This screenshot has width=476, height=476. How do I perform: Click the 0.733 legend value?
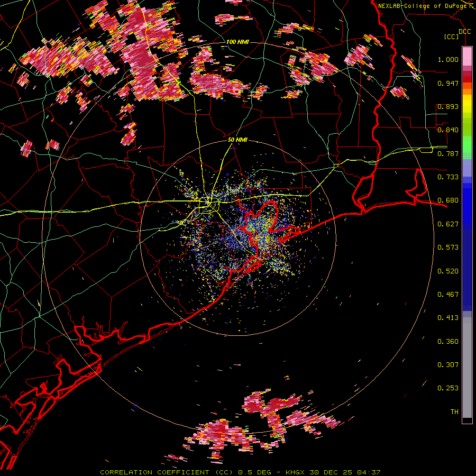(x=448, y=177)
